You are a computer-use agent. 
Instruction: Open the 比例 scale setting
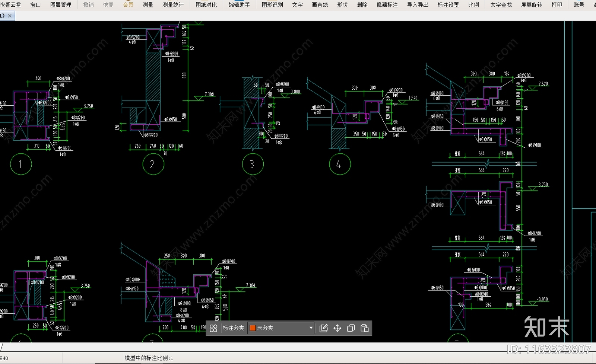click(x=474, y=5)
